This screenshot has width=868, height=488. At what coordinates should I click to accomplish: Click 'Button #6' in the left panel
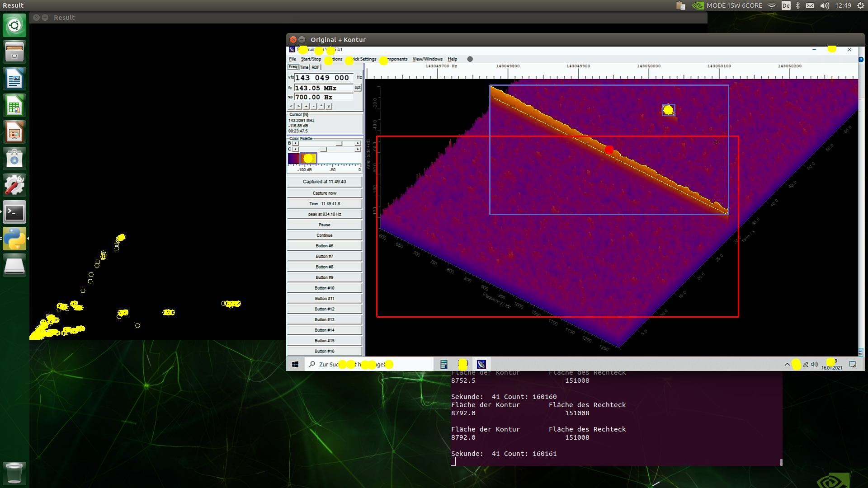tap(325, 246)
